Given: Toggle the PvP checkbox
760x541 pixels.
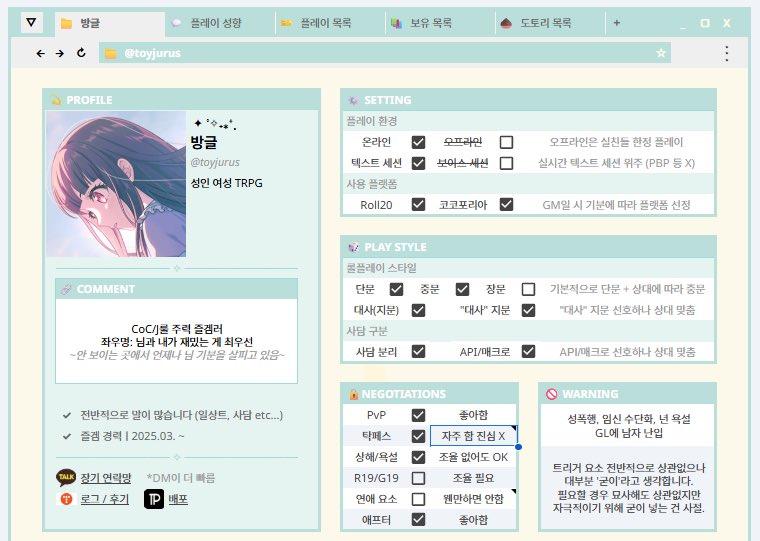Looking at the screenshot, I should click(418, 415).
